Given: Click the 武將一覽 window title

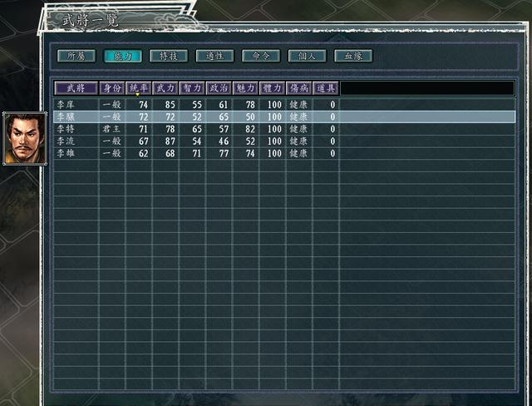Looking at the screenshot, I should pyautogui.click(x=91, y=21).
